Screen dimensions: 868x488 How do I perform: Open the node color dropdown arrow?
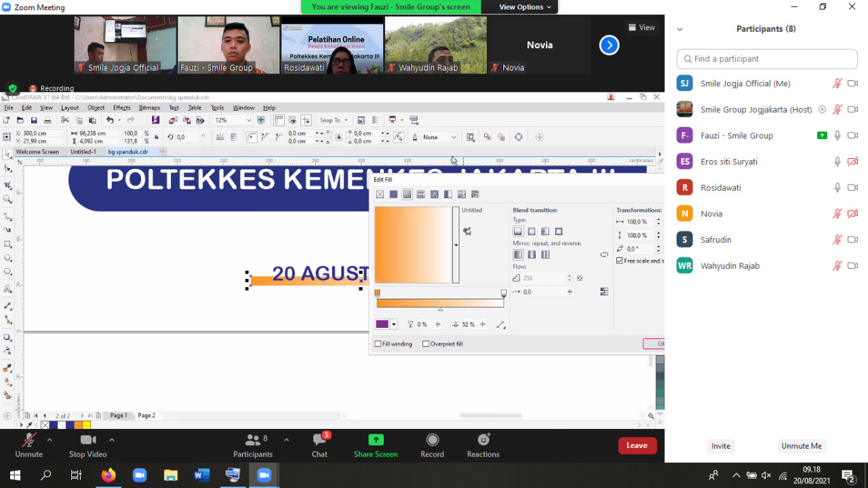(394, 324)
